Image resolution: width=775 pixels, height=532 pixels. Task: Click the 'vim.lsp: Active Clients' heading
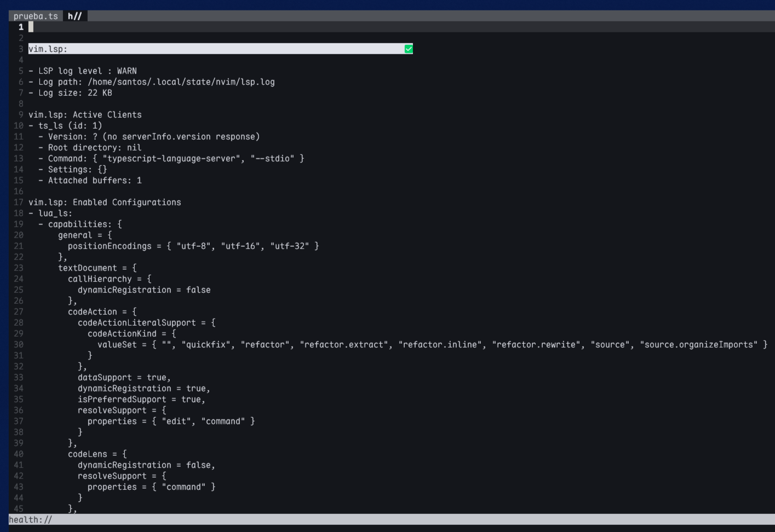(85, 115)
